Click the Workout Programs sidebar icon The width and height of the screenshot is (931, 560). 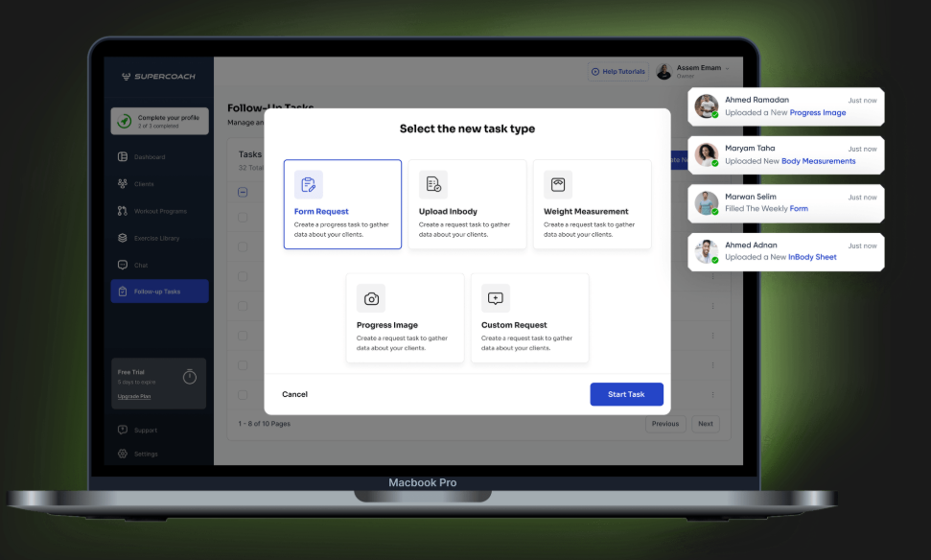pos(123,211)
